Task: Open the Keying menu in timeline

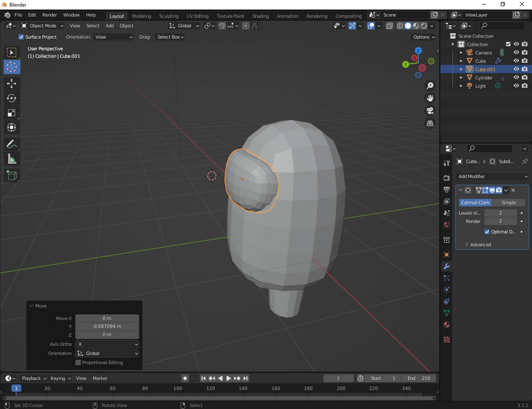Action: [x=60, y=378]
